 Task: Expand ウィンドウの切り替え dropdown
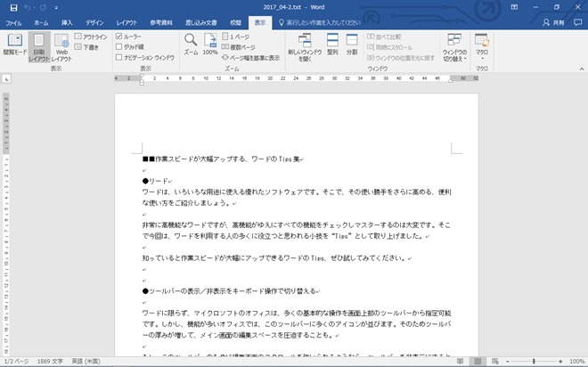[454, 48]
